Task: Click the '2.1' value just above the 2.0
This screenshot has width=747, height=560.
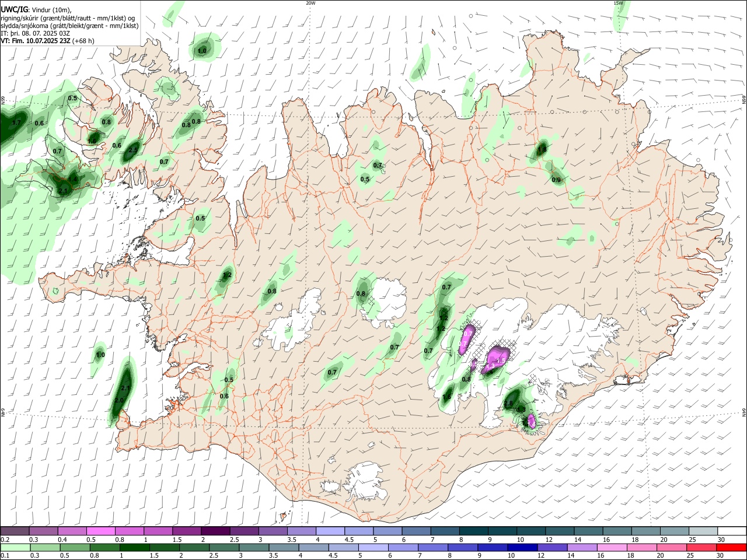Action: (x=125, y=388)
